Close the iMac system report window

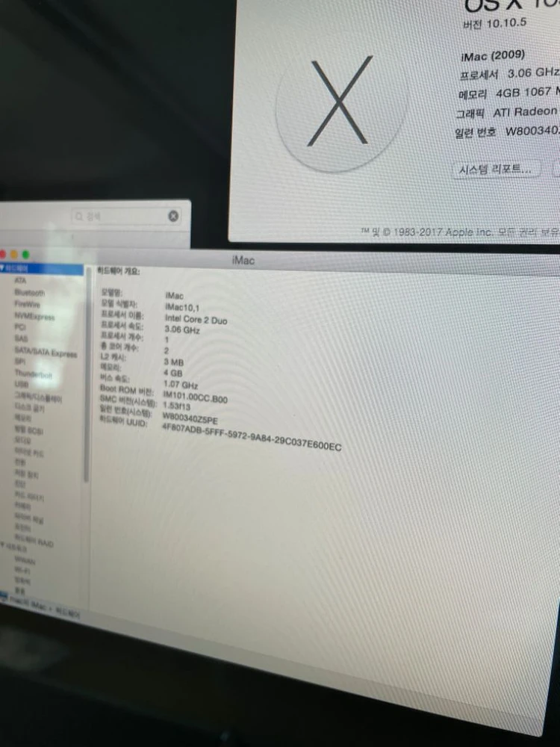pyautogui.click(x=3, y=254)
